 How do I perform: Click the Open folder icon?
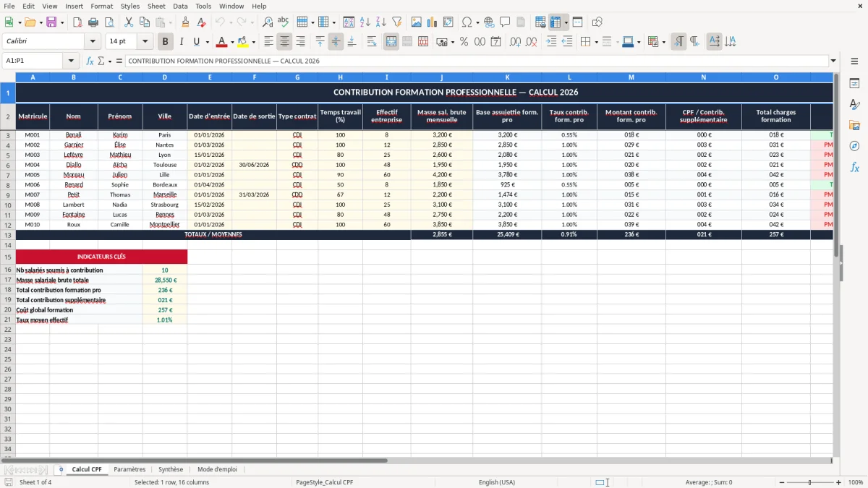31,22
